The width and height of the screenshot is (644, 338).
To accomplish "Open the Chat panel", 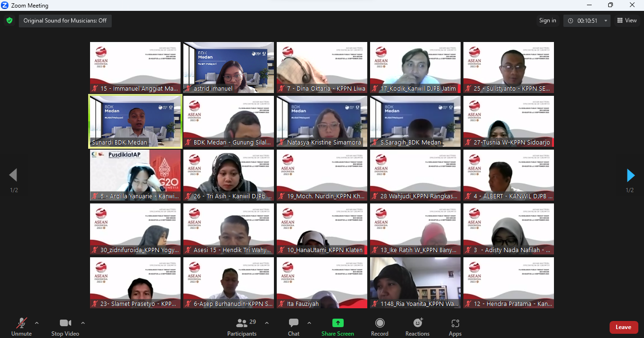I will pos(294,323).
